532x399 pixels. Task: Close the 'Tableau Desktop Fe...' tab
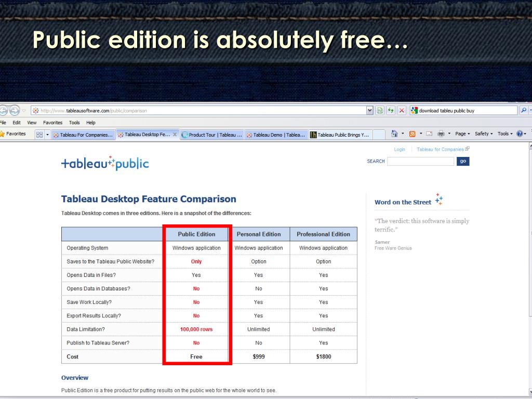click(175, 135)
